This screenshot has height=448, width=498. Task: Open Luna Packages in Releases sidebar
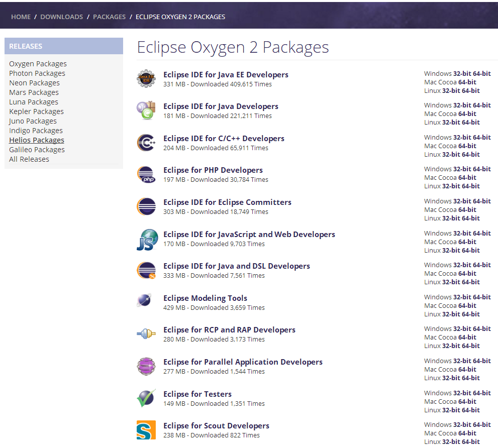[x=34, y=102]
